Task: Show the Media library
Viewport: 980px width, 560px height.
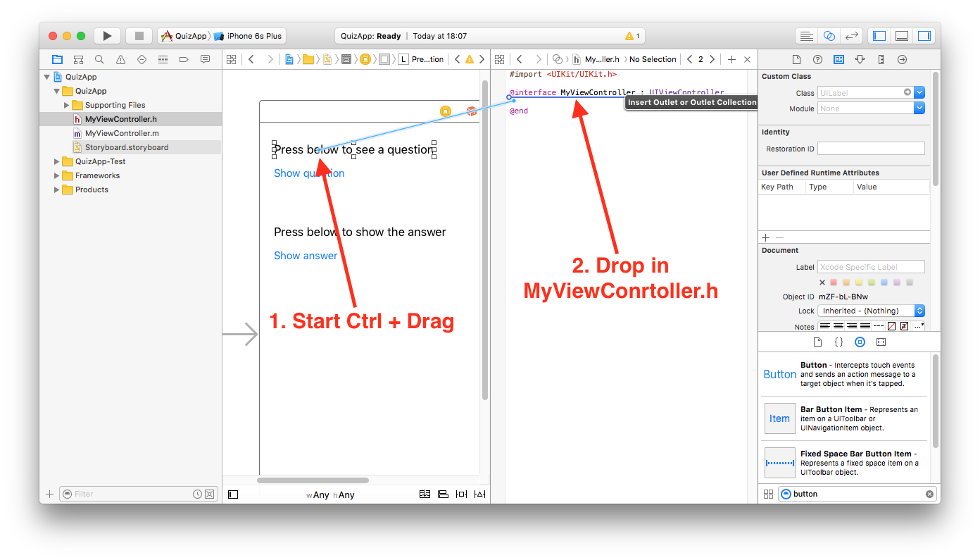Action: 881,342
